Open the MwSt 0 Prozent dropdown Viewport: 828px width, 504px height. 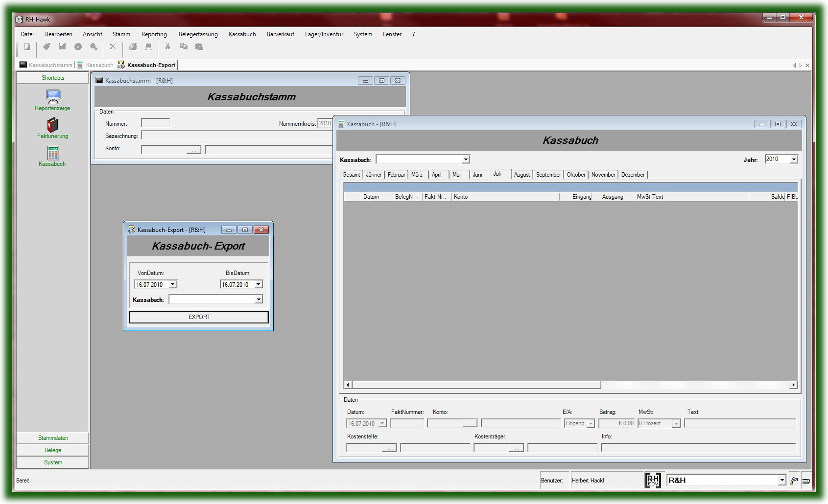point(676,424)
